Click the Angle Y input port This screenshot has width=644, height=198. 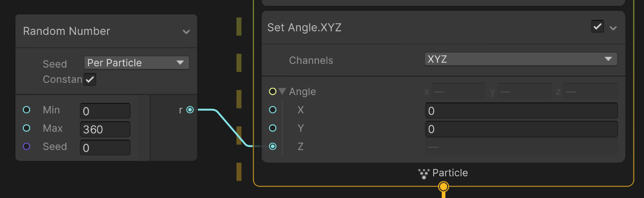[x=273, y=128]
